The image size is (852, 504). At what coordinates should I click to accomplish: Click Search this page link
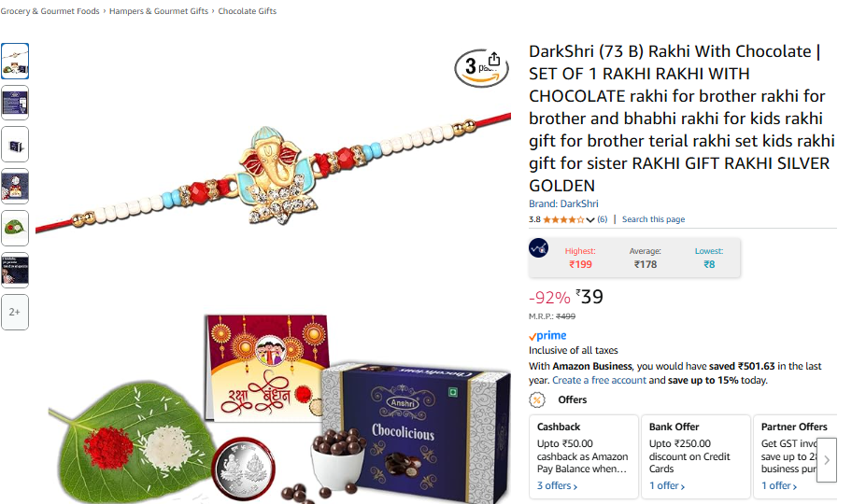click(x=653, y=219)
